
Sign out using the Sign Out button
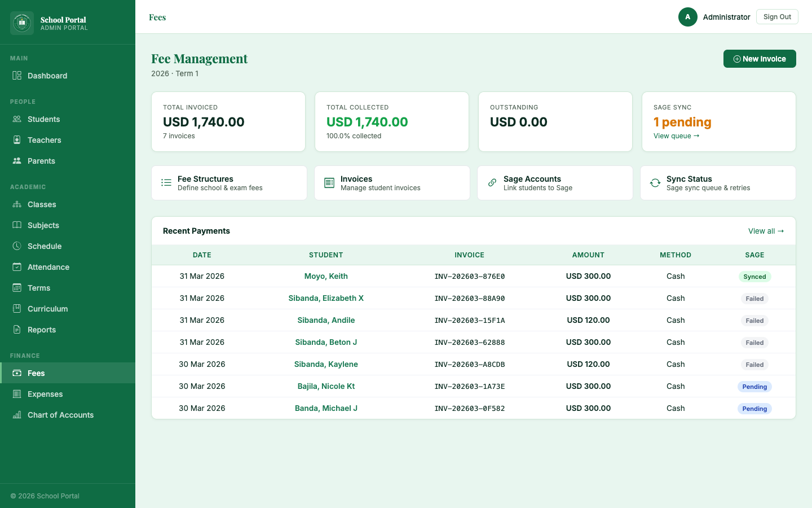(x=777, y=16)
